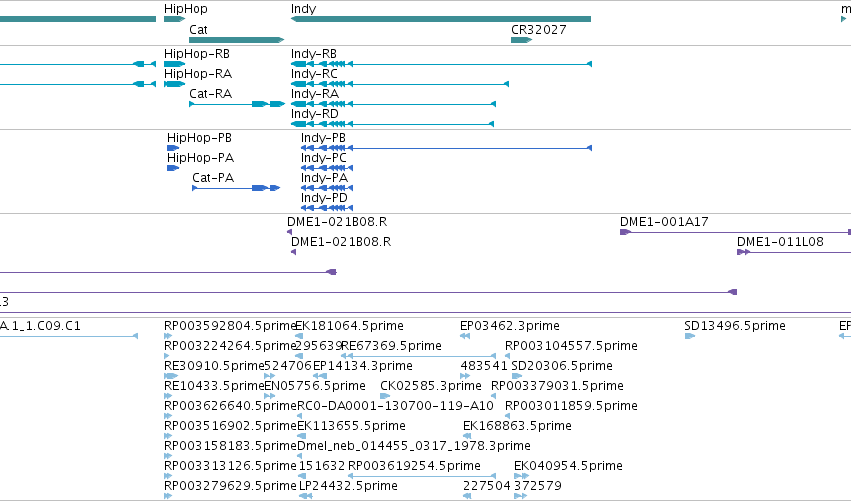Click the RP003011859.5prime EST label
The width and height of the screenshot is (851, 501).
click(571, 407)
